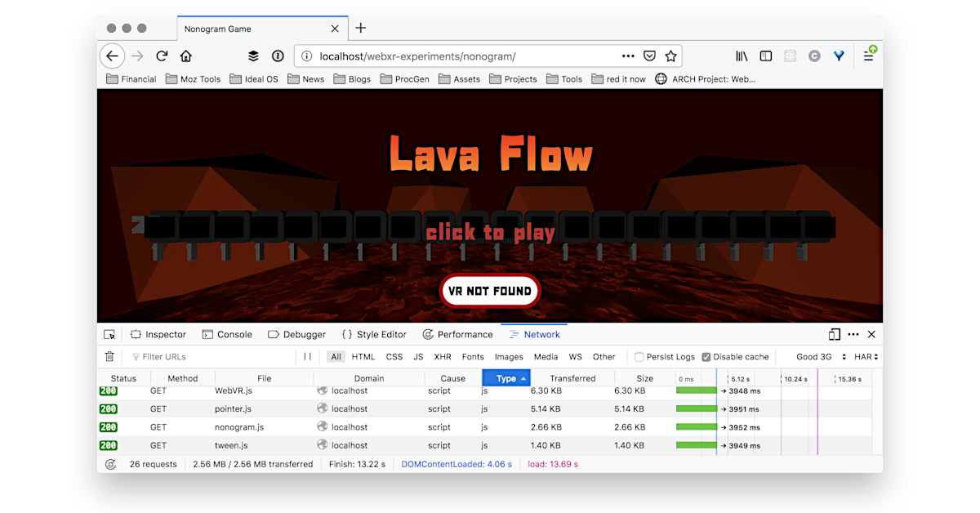
Task: Open the Firefox Library
Action: pyautogui.click(x=741, y=56)
